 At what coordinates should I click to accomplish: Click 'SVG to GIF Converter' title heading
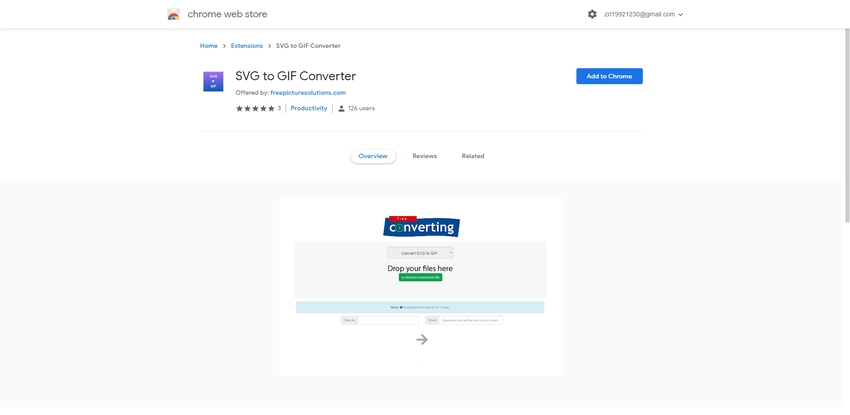[295, 76]
